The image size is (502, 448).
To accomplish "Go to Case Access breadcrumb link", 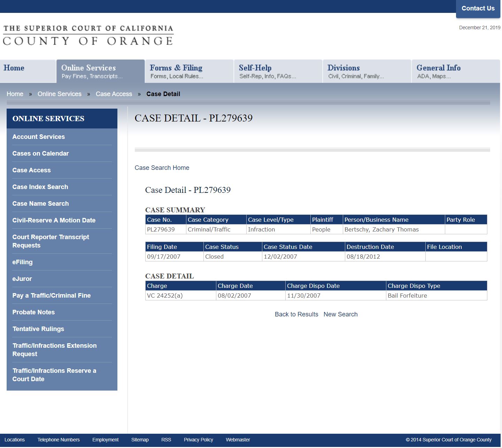I will tap(114, 94).
